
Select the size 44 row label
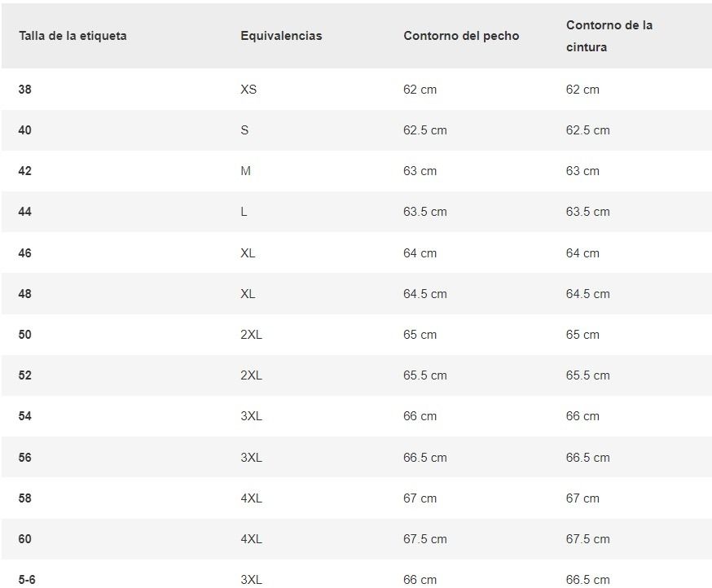[x=25, y=212]
